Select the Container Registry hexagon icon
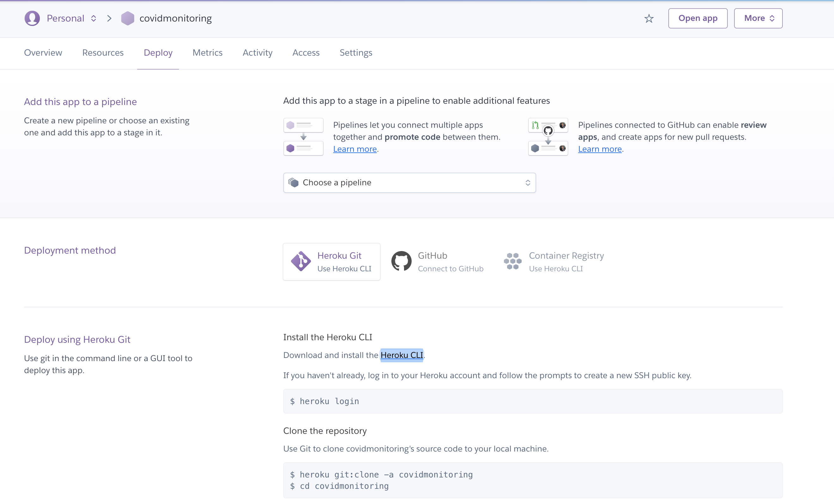The height and width of the screenshot is (504, 834). 512,261
